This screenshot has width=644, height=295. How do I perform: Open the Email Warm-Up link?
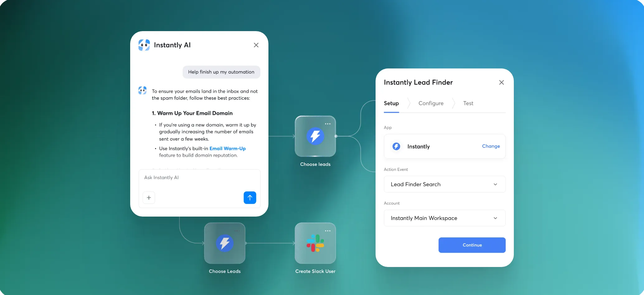click(227, 148)
